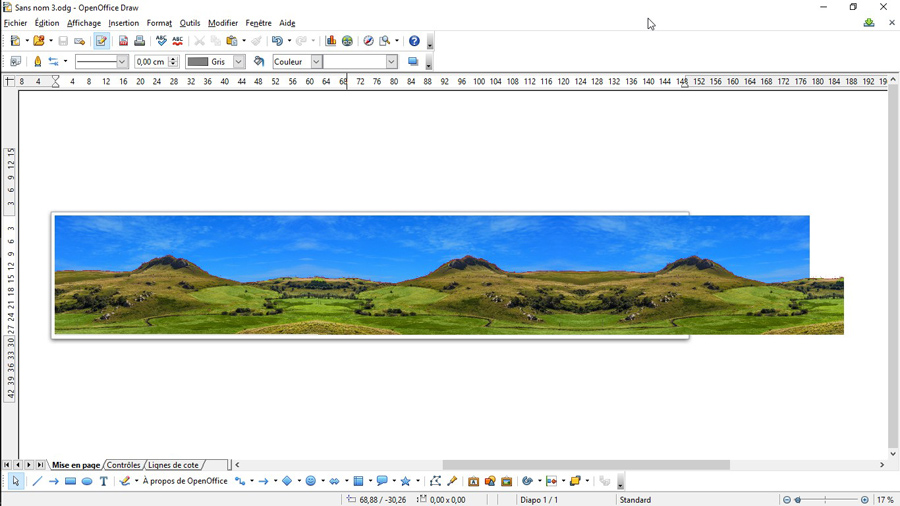900x506 pixels.
Task: Toggle Edit File mode button
Action: (x=101, y=41)
